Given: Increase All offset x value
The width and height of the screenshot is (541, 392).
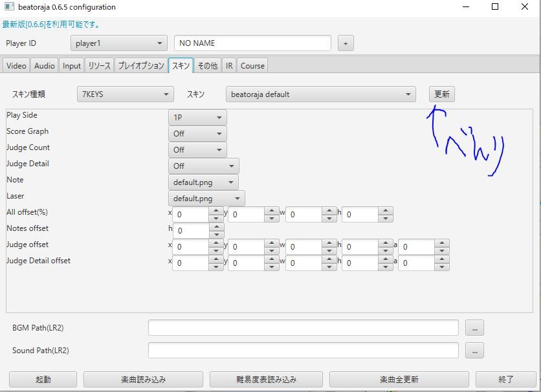Looking at the screenshot, I should pyautogui.click(x=216, y=211).
